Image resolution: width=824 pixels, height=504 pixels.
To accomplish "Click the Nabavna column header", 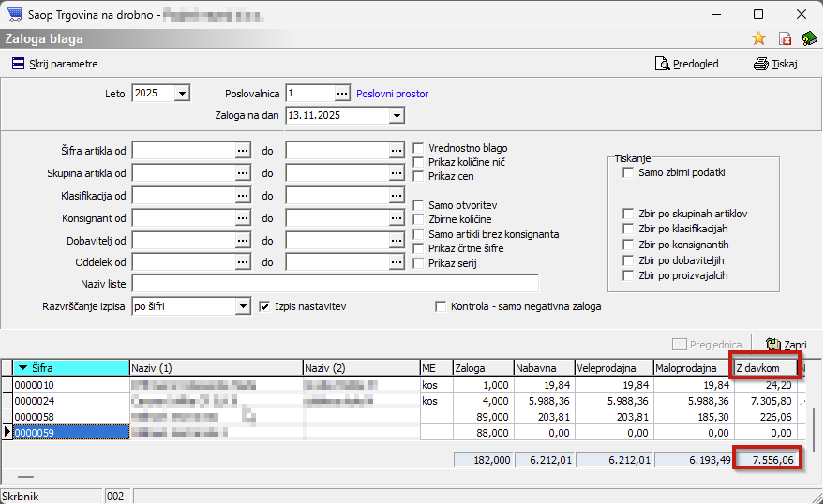I will 545,368.
